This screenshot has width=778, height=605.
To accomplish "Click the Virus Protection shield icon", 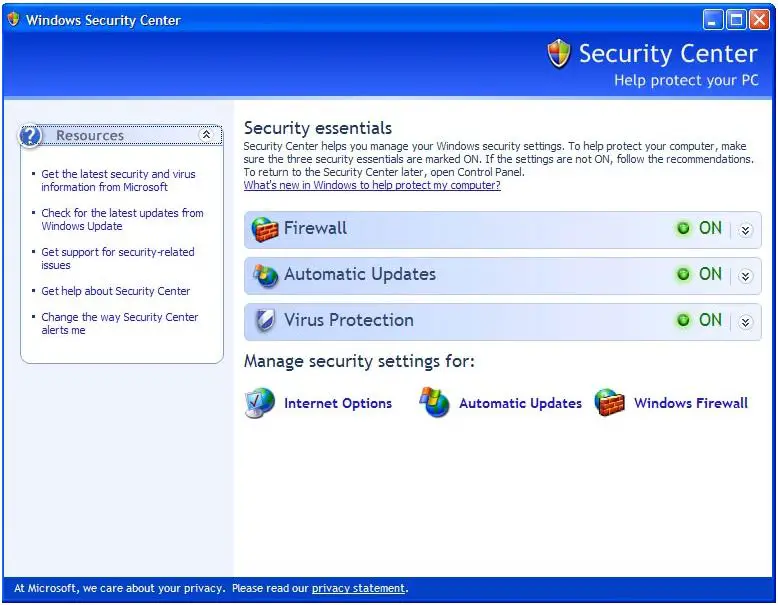I will tap(265, 321).
